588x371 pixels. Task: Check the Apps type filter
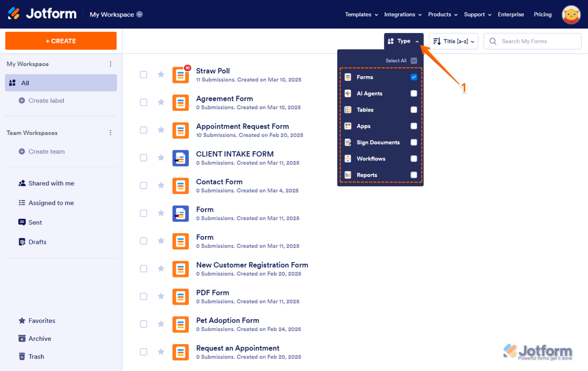414,126
